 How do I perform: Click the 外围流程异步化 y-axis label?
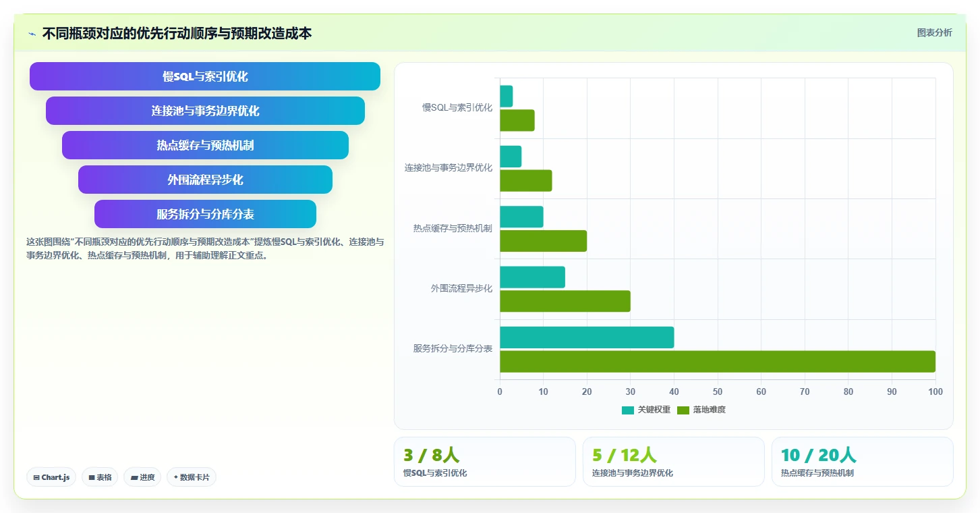click(461, 288)
